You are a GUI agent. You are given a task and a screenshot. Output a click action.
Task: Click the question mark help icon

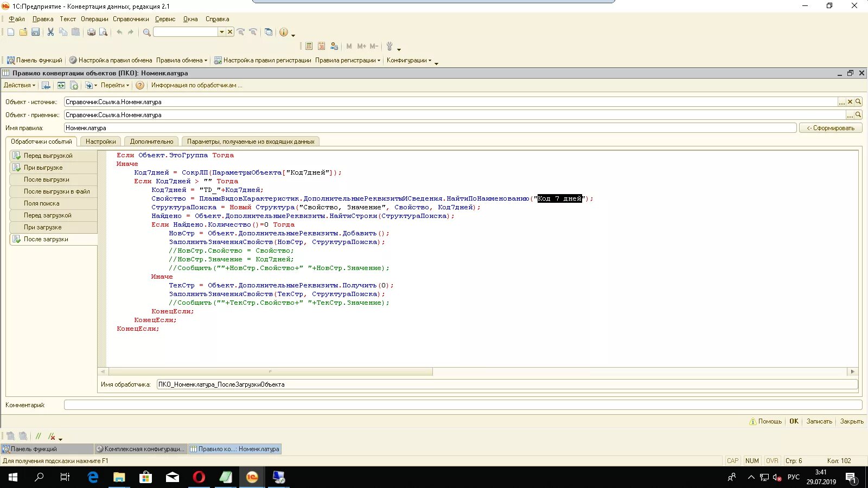pos(140,86)
